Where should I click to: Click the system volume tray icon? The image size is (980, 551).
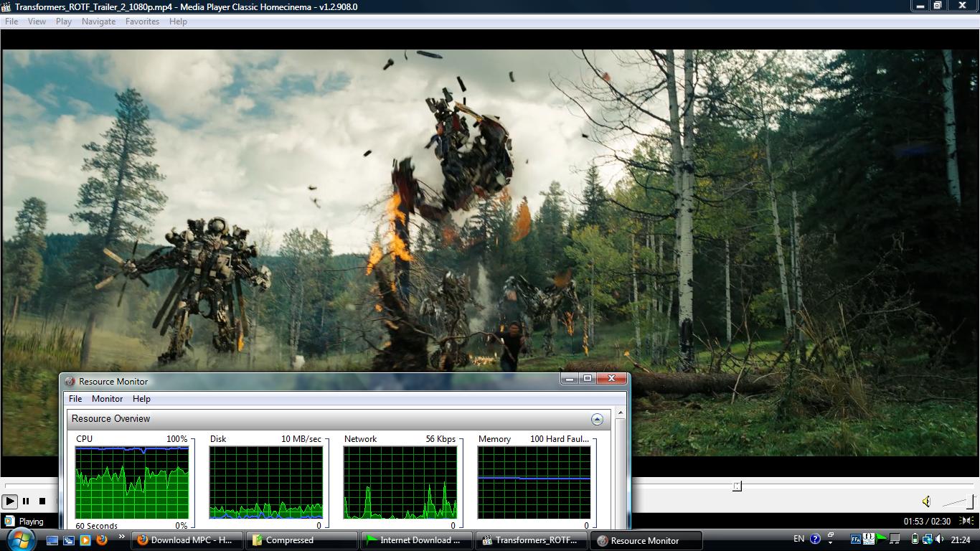click(x=940, y=539)
